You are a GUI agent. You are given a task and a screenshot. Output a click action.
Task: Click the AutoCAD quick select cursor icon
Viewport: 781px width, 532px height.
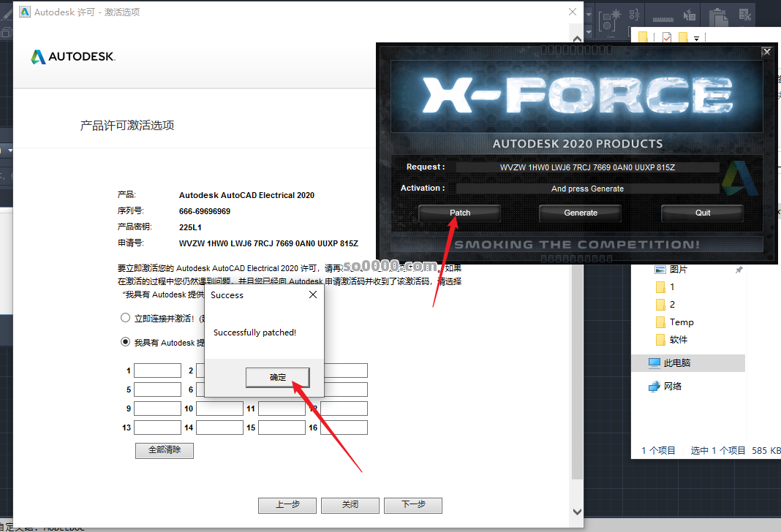(690, 15)
